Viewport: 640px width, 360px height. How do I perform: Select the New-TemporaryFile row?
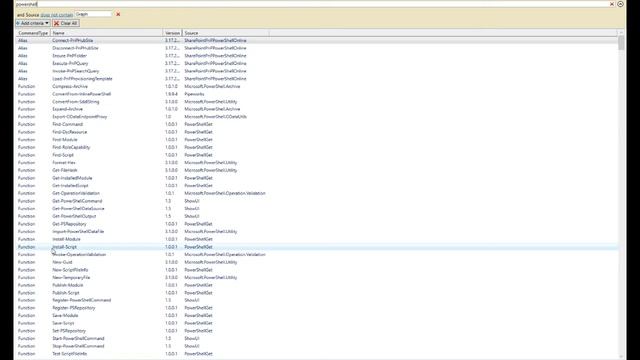point(317,278)
